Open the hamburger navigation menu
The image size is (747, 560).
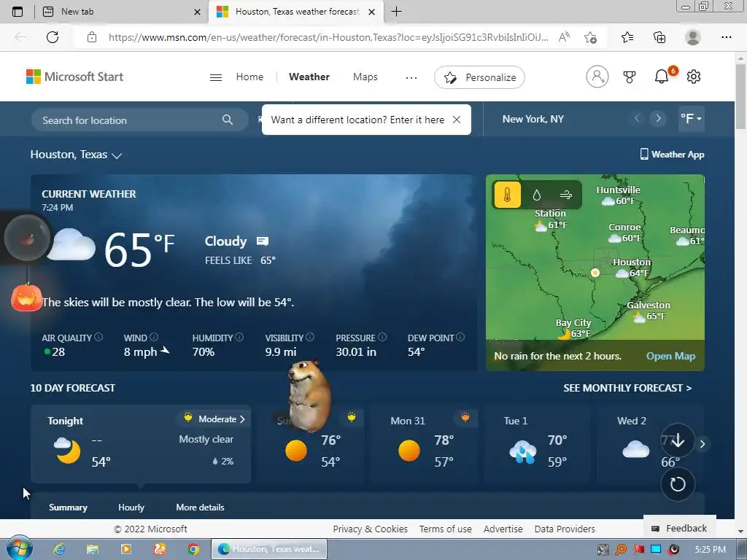click(216, 77)
